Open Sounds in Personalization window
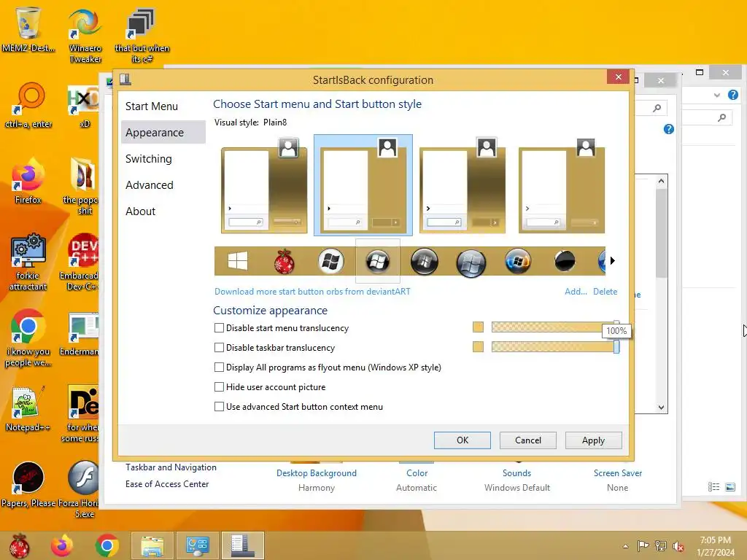This screenshot has width=747, height=560. pos(517,472)
